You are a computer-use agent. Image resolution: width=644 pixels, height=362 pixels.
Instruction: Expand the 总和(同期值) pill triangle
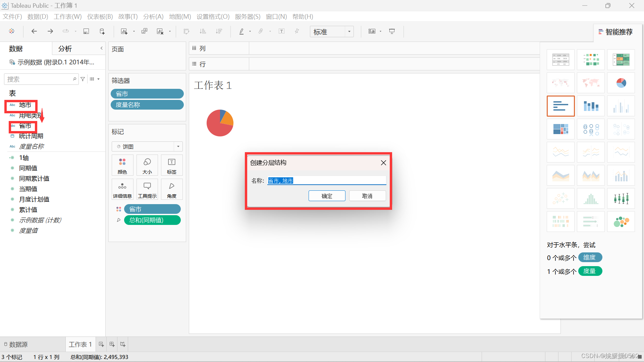[x=119, y=220]
